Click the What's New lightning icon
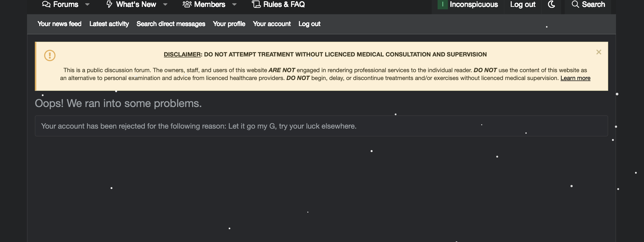644x242 pixels. pos(109,4)
